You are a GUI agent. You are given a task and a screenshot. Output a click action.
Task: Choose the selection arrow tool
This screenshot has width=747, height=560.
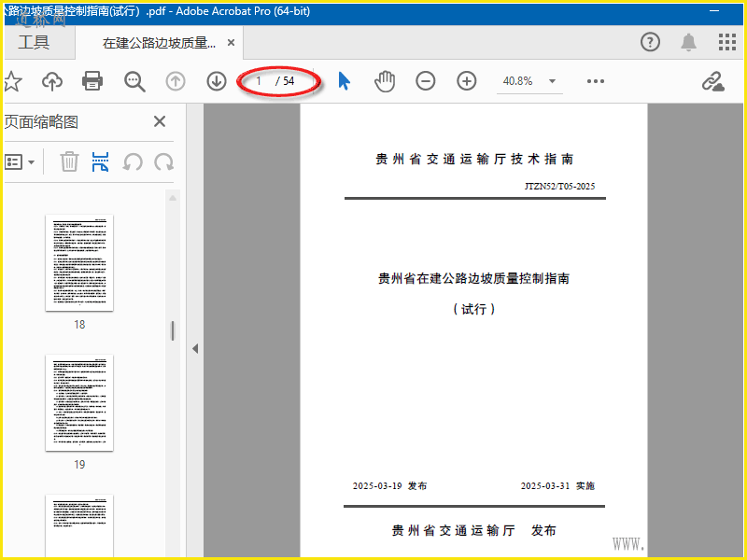coord(344,81)
